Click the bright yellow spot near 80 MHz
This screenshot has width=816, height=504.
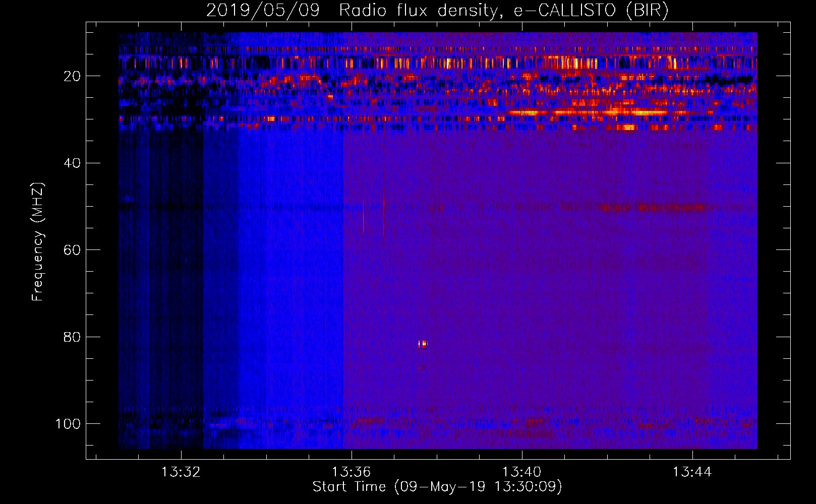click(x=423, y=344)
